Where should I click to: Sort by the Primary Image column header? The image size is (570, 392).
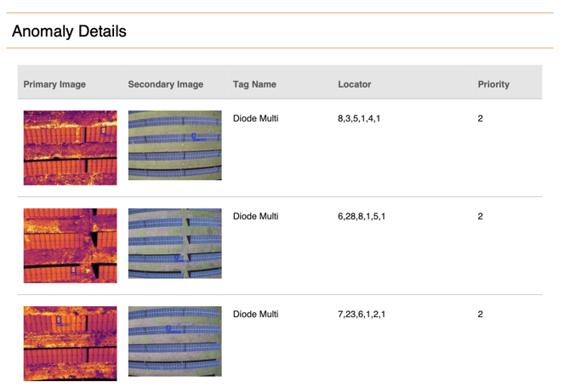[x=54, y=84]
